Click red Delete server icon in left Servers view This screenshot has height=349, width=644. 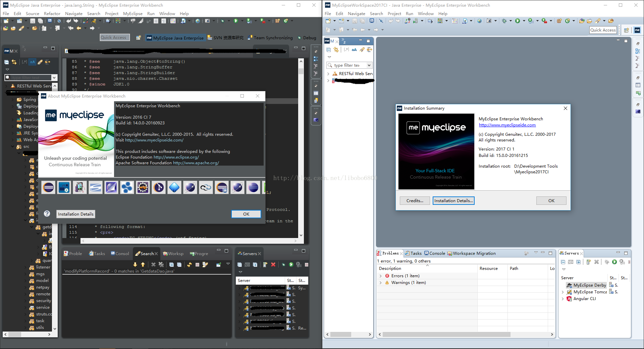[x=273, y=265]
